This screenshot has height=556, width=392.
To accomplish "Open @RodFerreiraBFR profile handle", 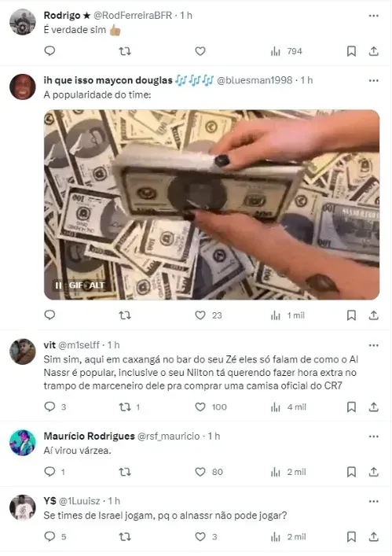I will pyautogui.click(x=133, y=16).
